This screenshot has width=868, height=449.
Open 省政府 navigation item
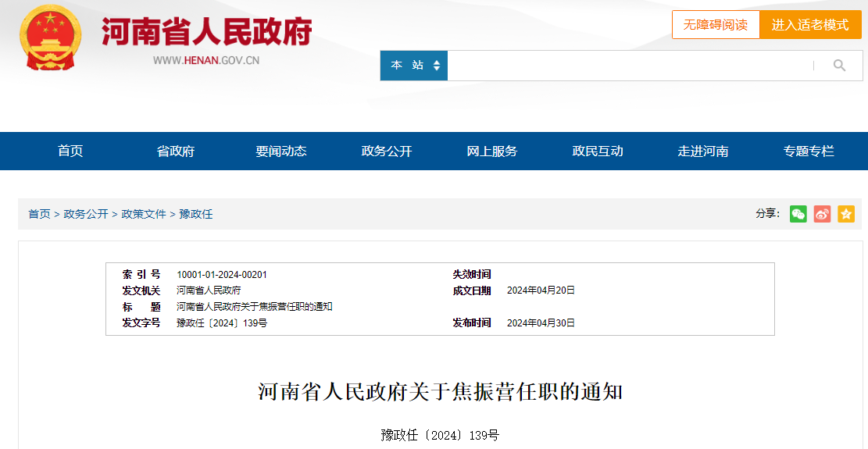point(176,151)
